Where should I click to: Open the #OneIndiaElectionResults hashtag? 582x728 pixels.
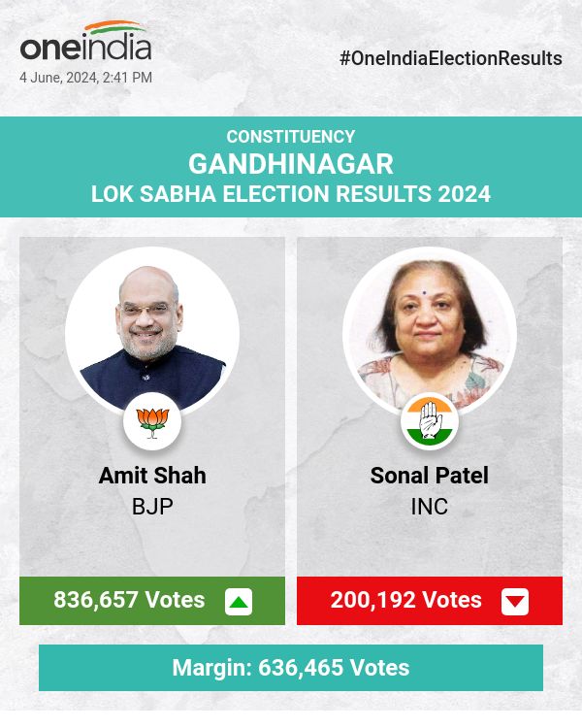(451, 58)
